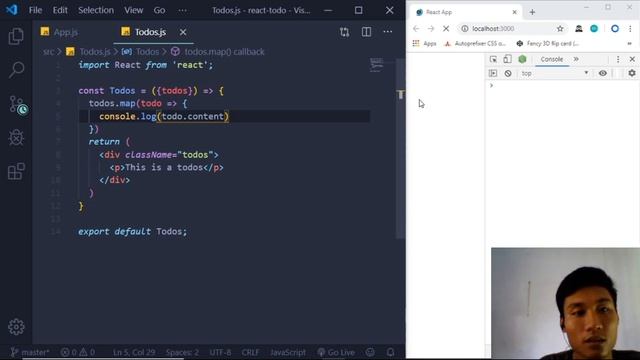Image resolution: width=640 pixels, height=360 pixels.
Task: Open the teal Chrome extension icon
Action: click(594, 29)
